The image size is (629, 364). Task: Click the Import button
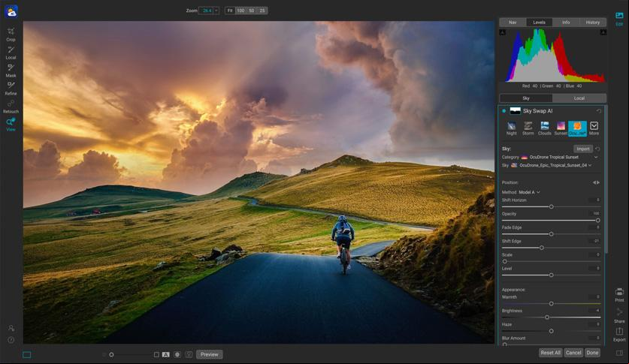coord(583,149)
